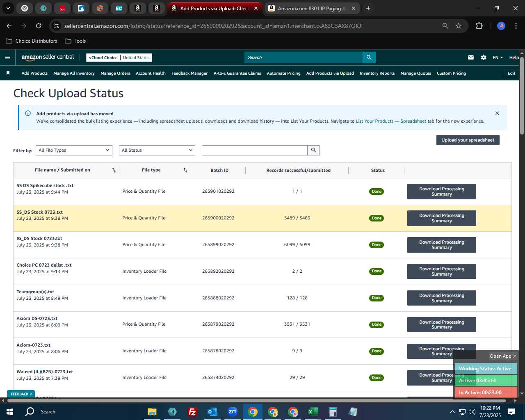The height and width of the screenshot is (420, 525).
Task: Open Calculator from the taskbar
Action: click(333, 412)
